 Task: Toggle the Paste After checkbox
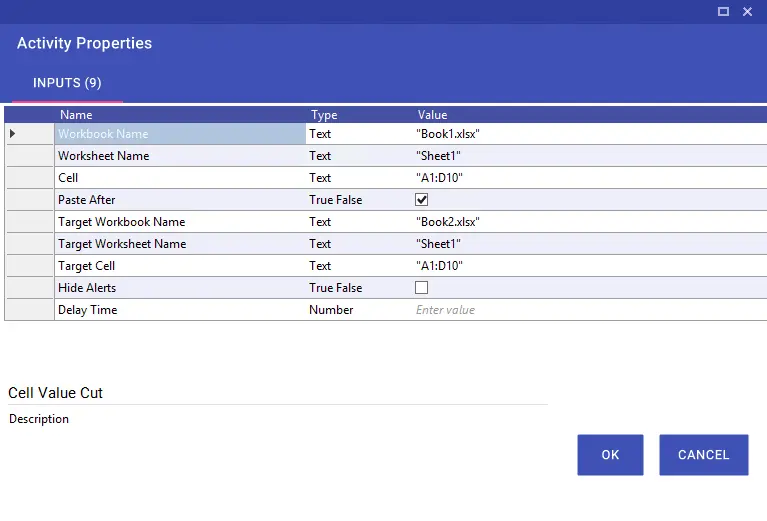coord(421,200)
